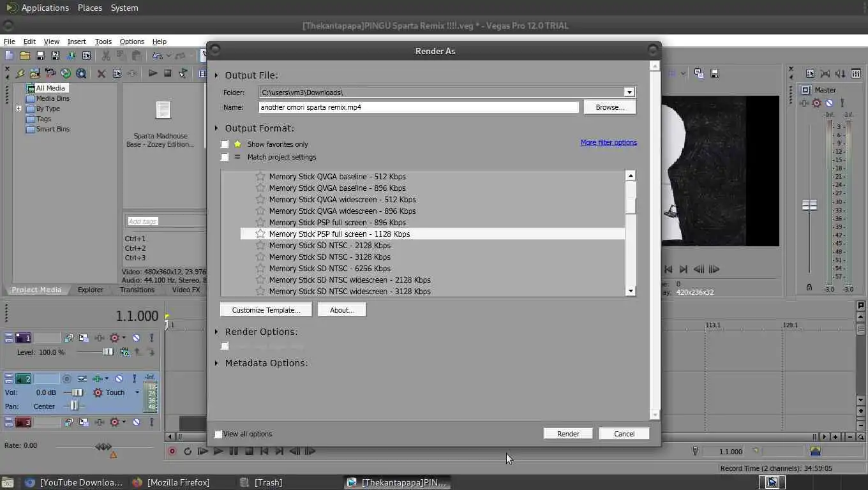Toggle Loop Playback in transport bar
The height and width of the screenshot is (490, 868).
click(x=188, y=451)
